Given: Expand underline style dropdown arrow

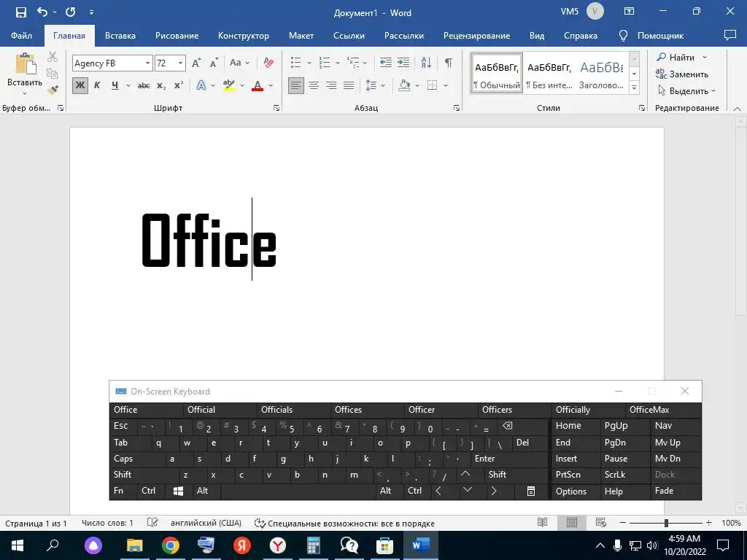Looking at the screenshot, I should click(x=128, y=86).
